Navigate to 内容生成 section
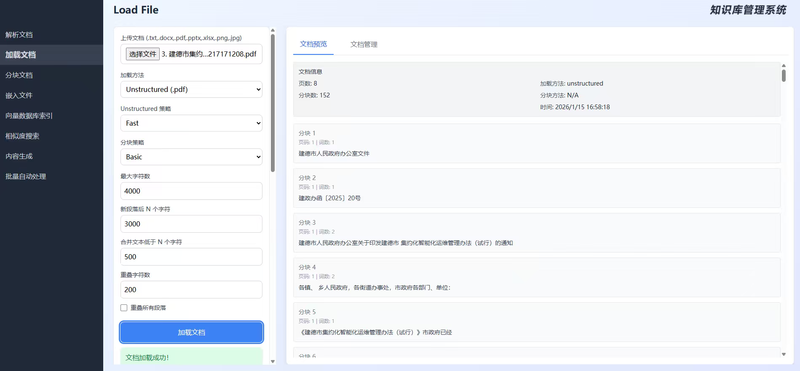The image size is (800, 371). (x=19, y=156)
